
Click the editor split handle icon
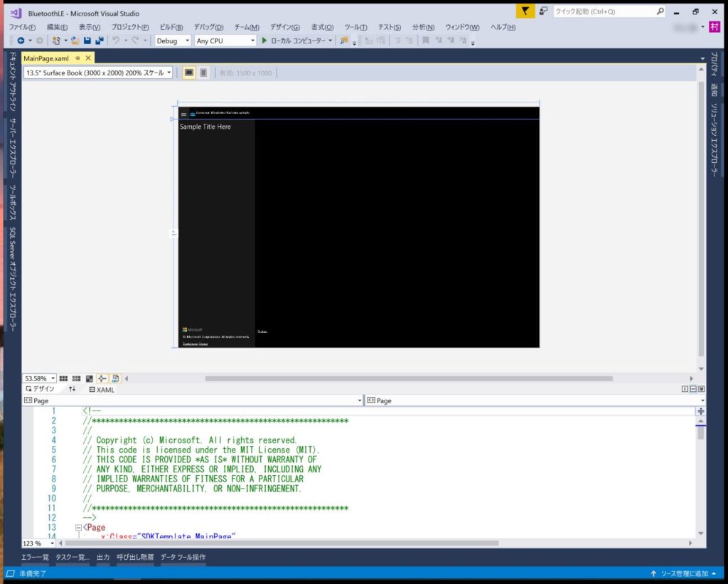[700, 411]
